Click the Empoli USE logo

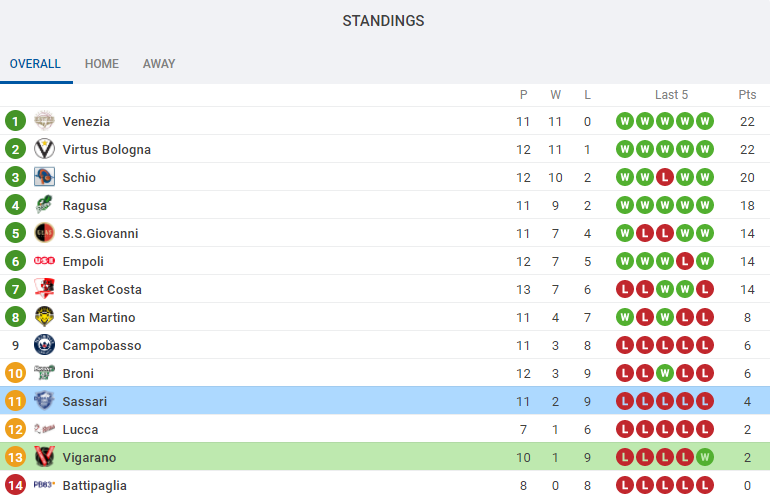44,261
